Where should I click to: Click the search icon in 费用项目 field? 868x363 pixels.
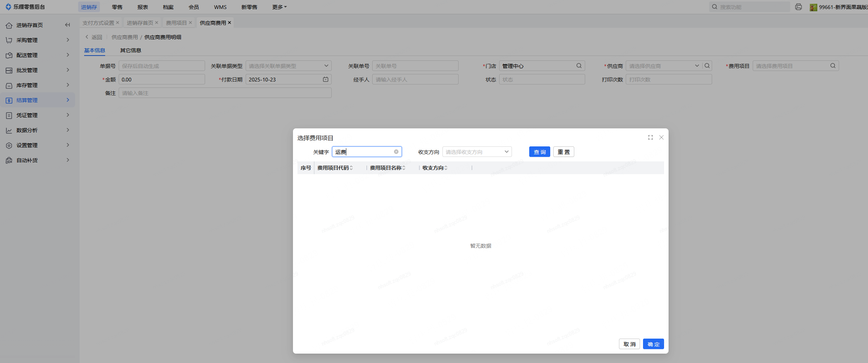tap(833, 66)
